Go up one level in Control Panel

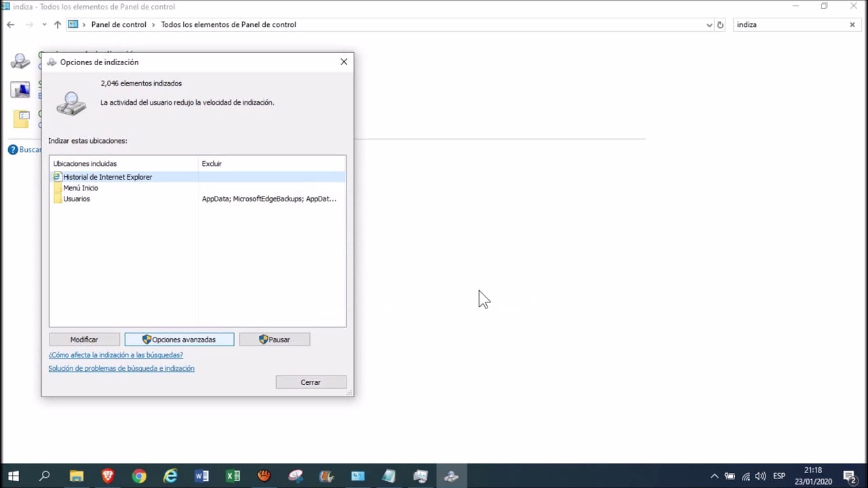(57, 24)
